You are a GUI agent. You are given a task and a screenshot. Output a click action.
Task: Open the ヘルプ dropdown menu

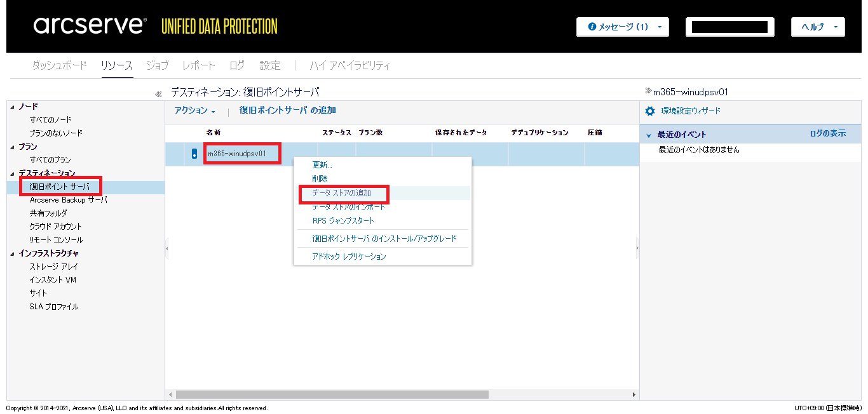click(817, 27)
